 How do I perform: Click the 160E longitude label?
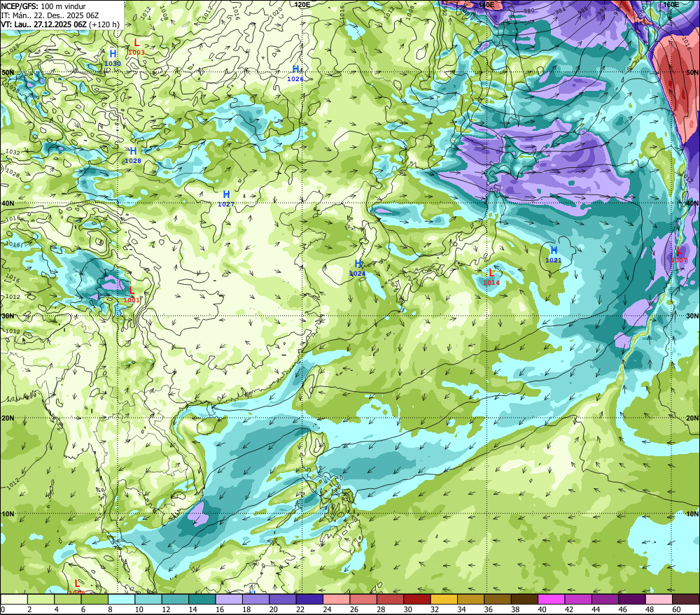[671, 4]
